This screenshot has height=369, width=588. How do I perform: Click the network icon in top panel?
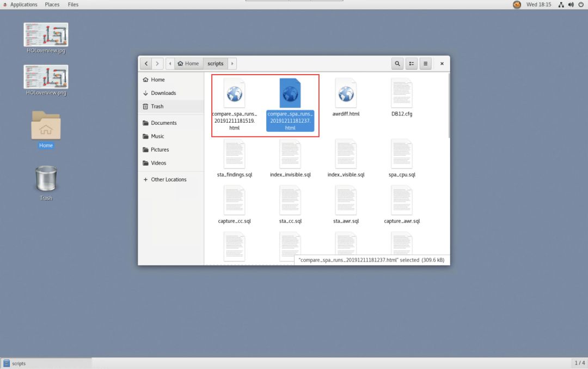pos(561,4)
